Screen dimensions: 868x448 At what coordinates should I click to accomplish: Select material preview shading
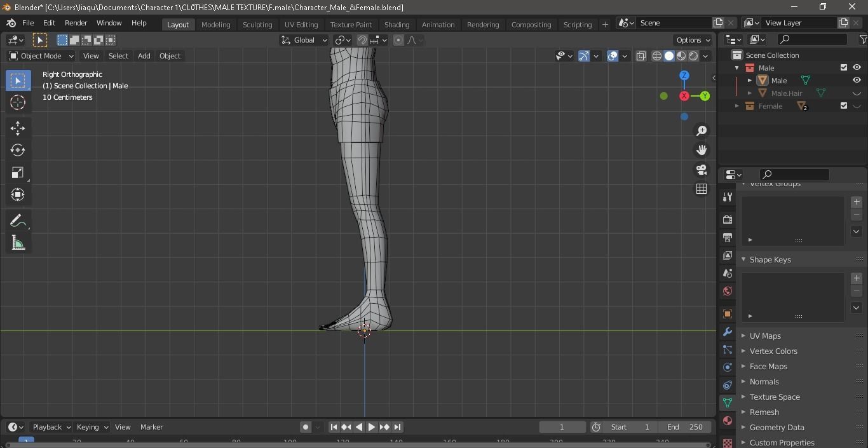tap(681, 56)
